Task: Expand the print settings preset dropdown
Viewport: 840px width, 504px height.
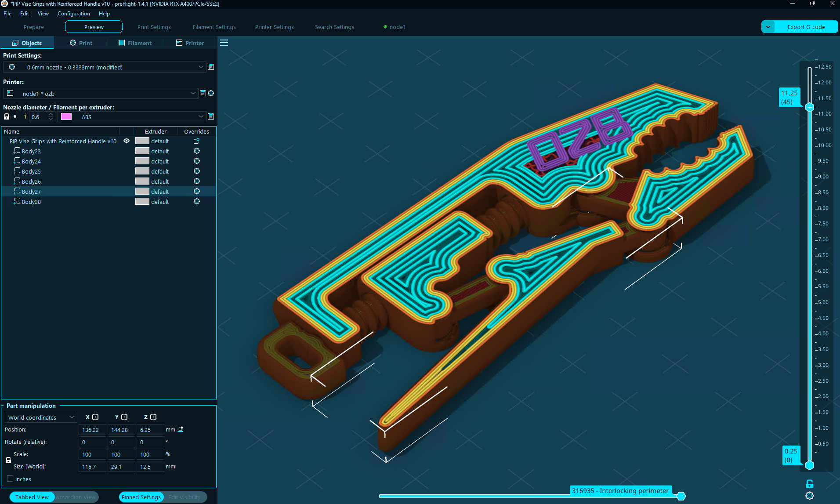Action: [201, 67]
